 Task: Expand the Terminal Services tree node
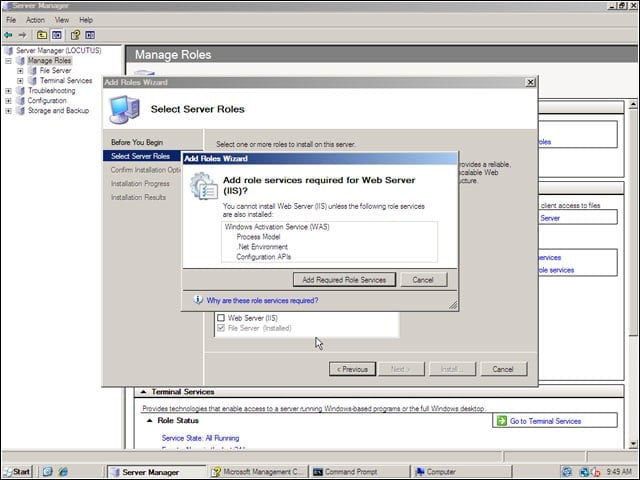point(20,81)
